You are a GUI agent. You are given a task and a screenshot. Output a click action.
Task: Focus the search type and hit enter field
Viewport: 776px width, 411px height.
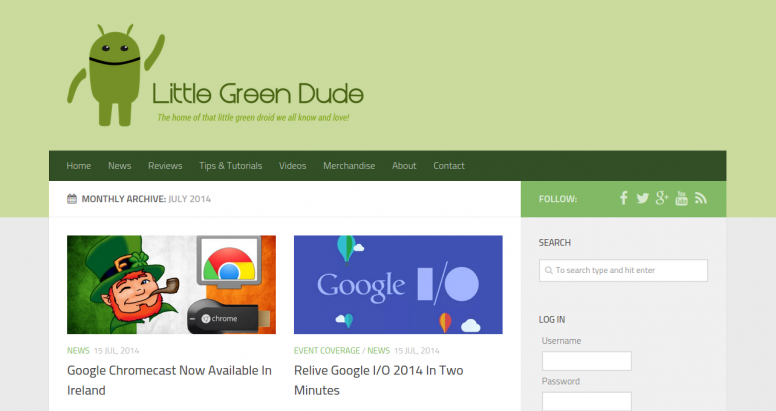624,270
